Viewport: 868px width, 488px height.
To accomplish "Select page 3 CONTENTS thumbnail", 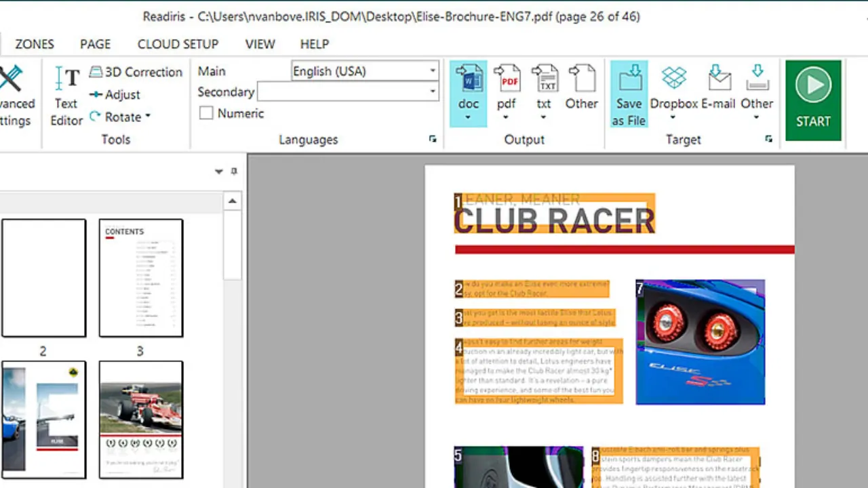I will pyautogui.click(x=141, y=278).
